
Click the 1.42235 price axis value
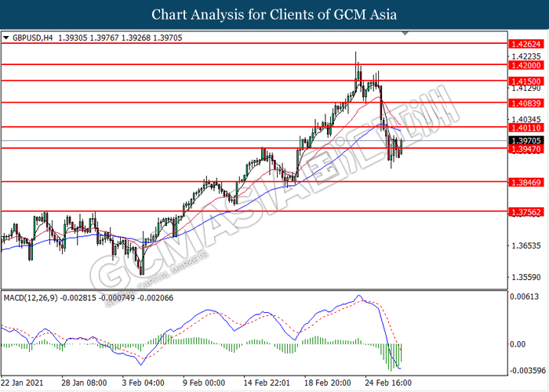pos(526,56)
